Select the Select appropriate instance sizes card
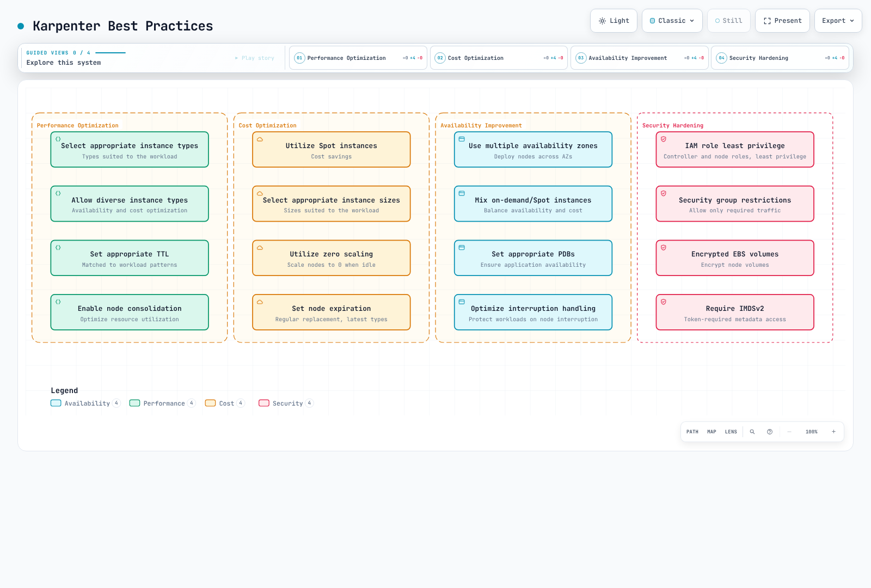Image resolution: width=871 pixels, height=588 pixels. [332, 204]
